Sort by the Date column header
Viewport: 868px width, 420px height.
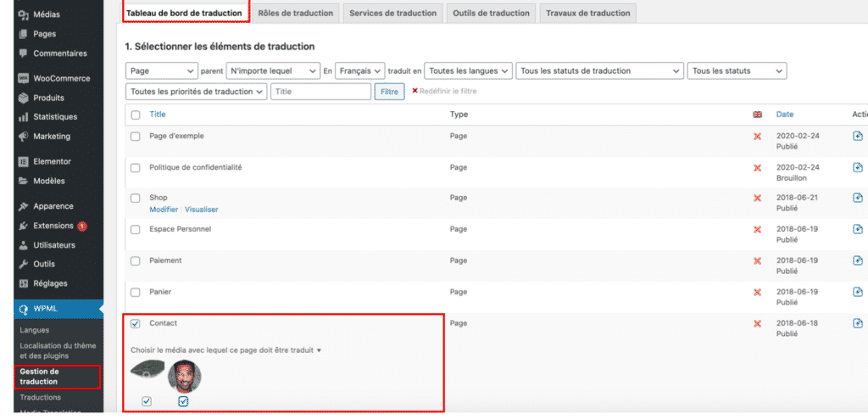785,115
